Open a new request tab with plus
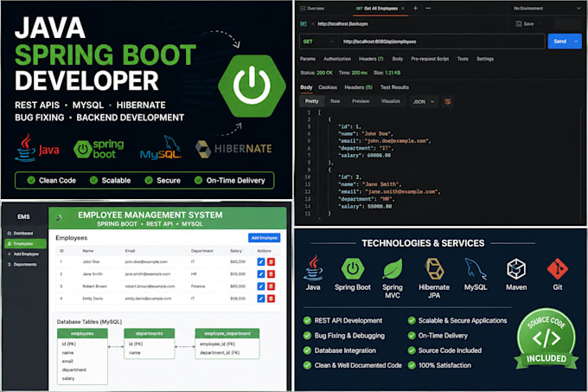This screenshot has width=588, height=392. point(416,9)
